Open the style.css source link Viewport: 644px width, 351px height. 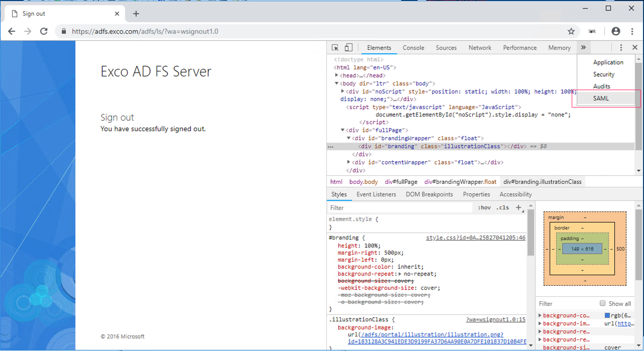pyautogui.click(x=475, y=238)
